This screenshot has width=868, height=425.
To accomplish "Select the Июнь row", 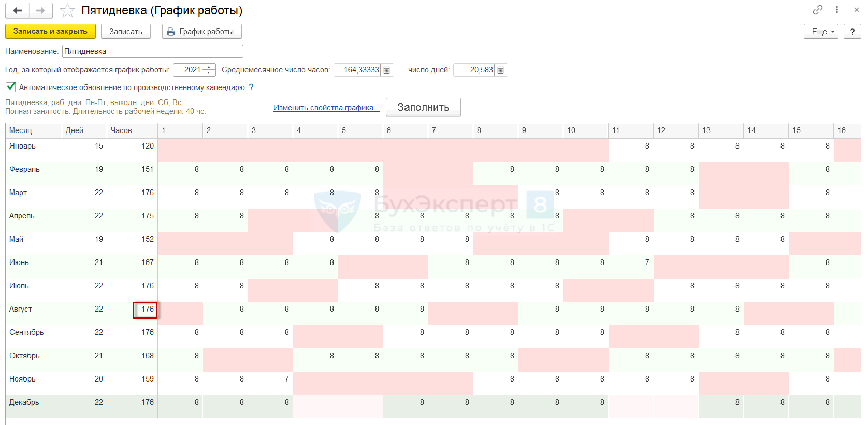I will [x=433, y=267].
